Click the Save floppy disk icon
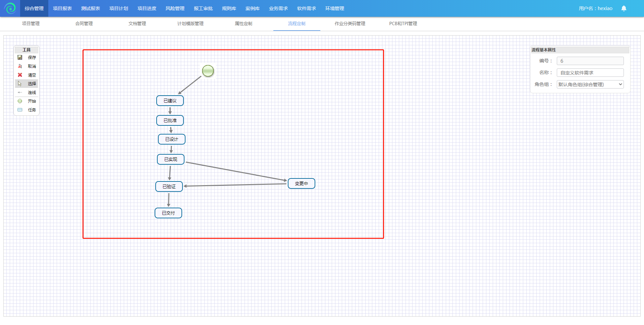 pyautogui.click(x=20, y=58)
